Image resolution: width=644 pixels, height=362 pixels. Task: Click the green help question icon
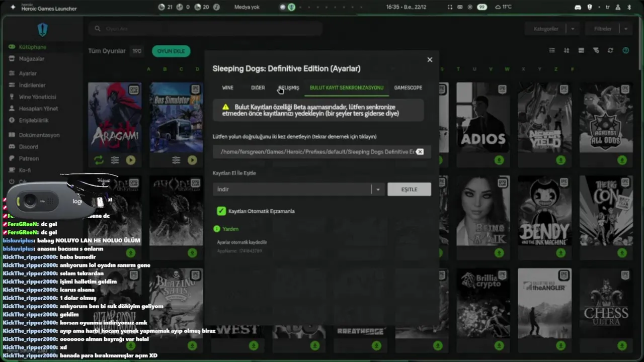coord(625,50)
